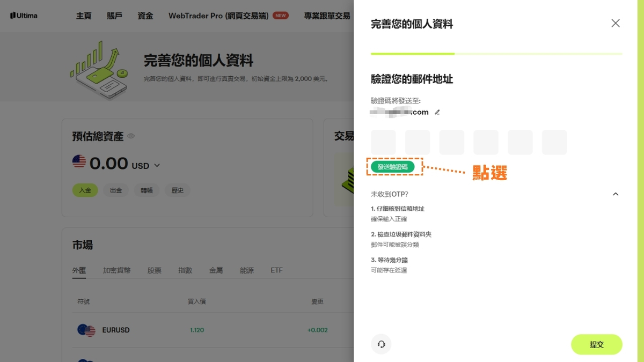The image size is (644, 362).
Task: Click 轉帳 transfer button
Action: coord(147,190)
